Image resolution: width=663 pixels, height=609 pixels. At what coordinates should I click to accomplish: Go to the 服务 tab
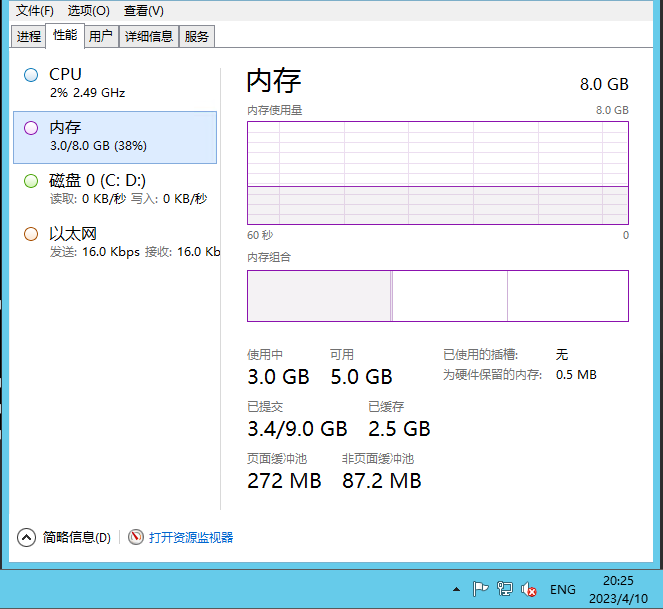click(x=197, y=36)
